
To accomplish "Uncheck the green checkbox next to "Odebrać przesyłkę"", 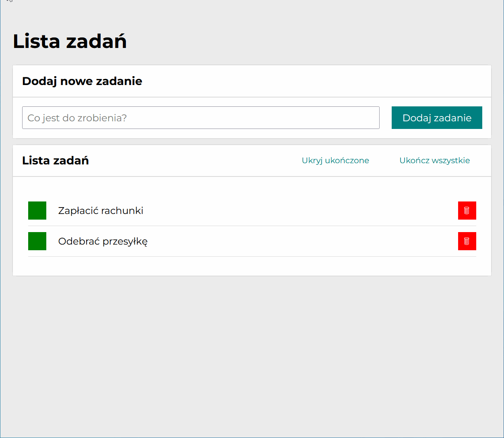I will tap(37, 241).
